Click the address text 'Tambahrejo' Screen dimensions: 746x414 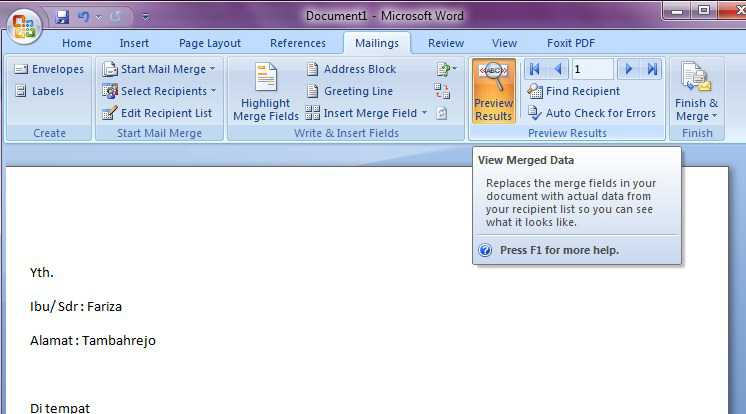coord(118,341)
